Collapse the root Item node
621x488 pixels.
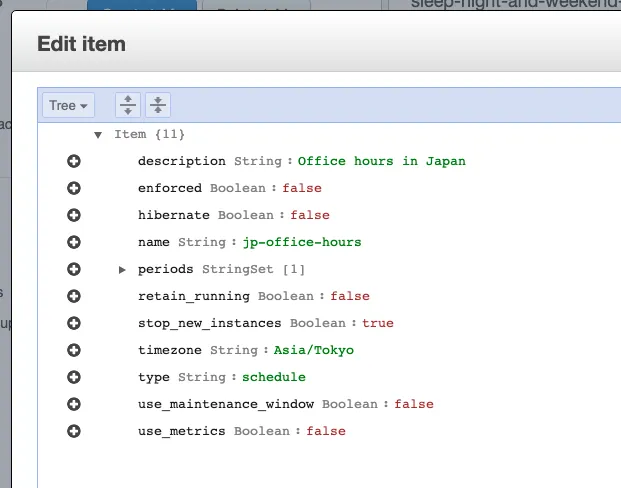point(98,135)
